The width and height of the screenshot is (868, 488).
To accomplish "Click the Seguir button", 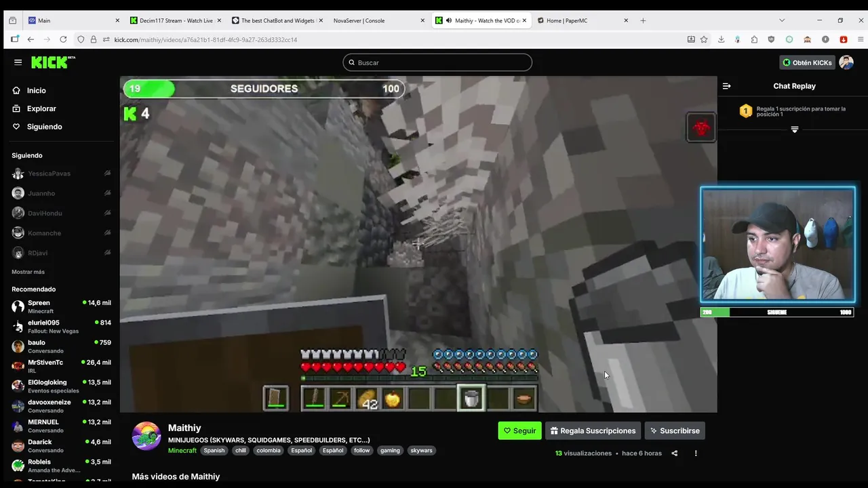I will [x=519, y=430].
